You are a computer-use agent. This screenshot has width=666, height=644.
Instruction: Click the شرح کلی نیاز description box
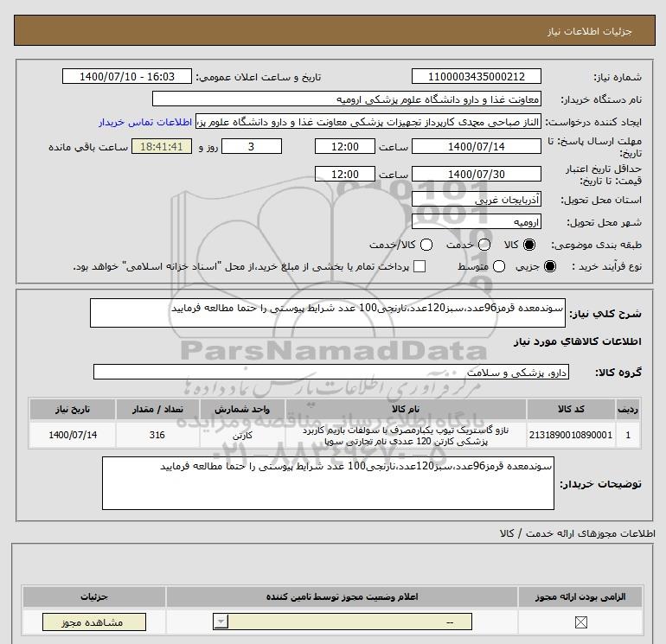[328, 313]
